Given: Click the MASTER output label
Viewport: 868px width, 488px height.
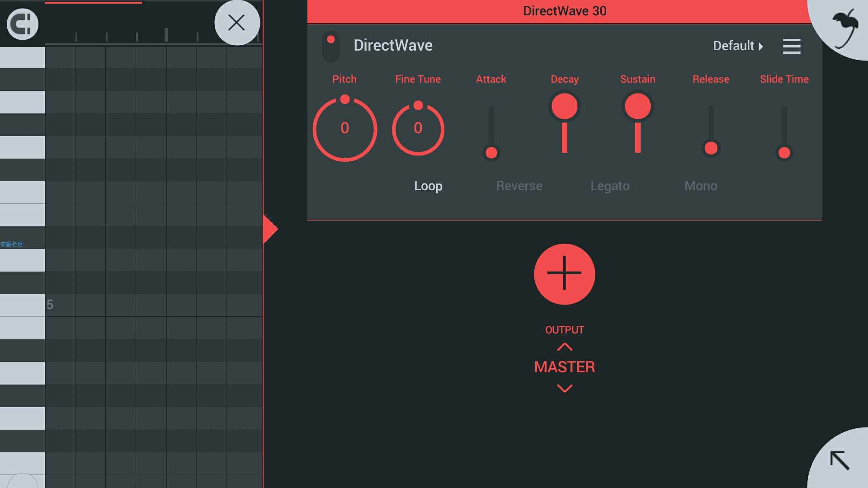Looking at the screenshot, I should pyautogui.click(x=565, y=367).
